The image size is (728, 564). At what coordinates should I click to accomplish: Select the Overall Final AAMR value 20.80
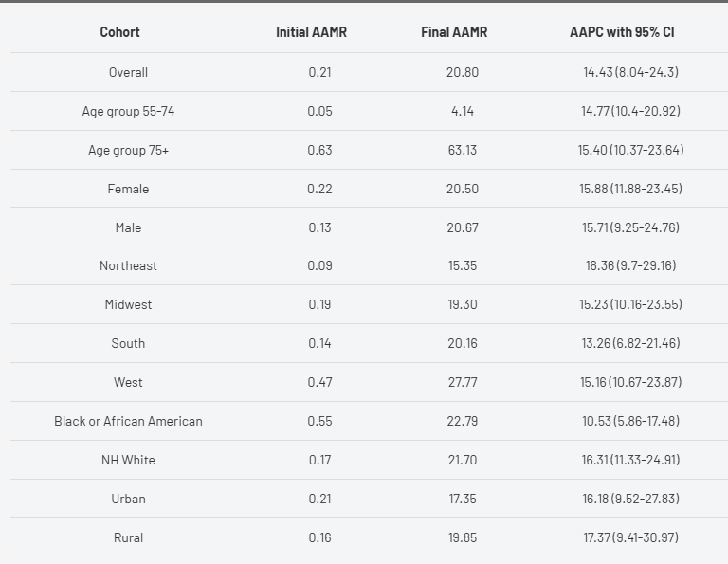pos(462,72)
